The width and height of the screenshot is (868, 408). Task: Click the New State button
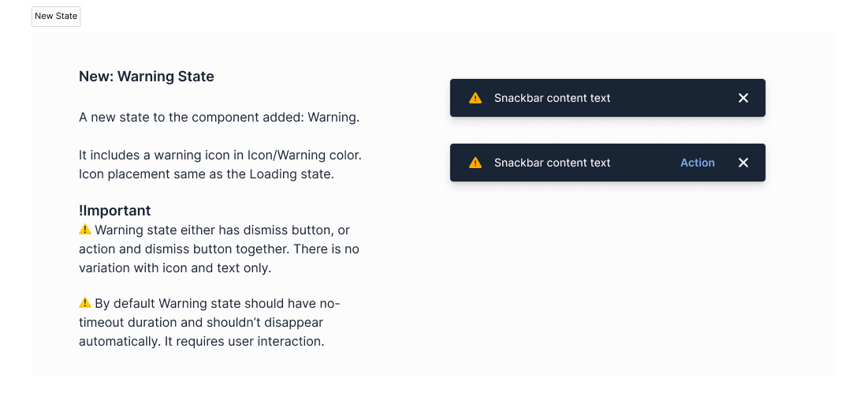point(56,16)
